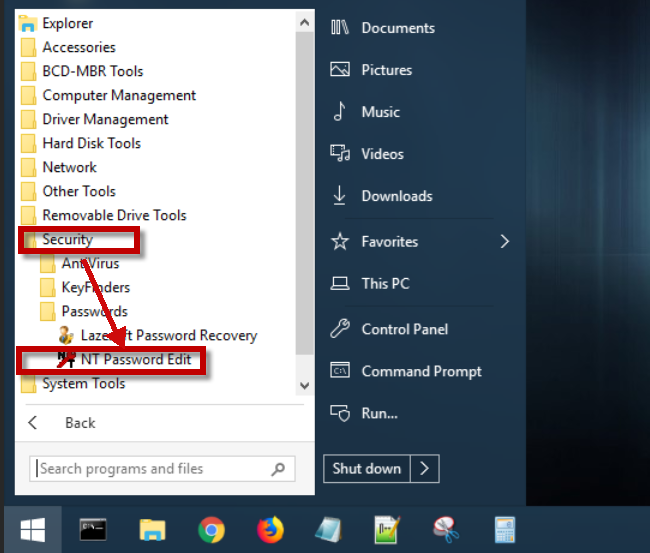This screenshot has height=553, width=650.
Task: Open the green notepad editor taskbar icon
Action: click(388, 529)
